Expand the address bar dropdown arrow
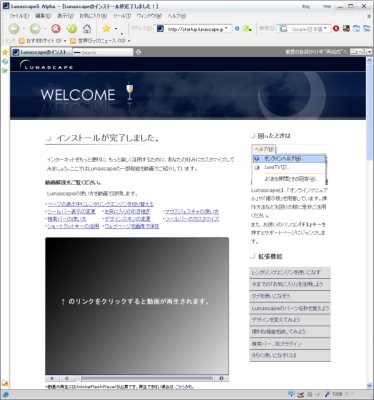 pos(227,29)
